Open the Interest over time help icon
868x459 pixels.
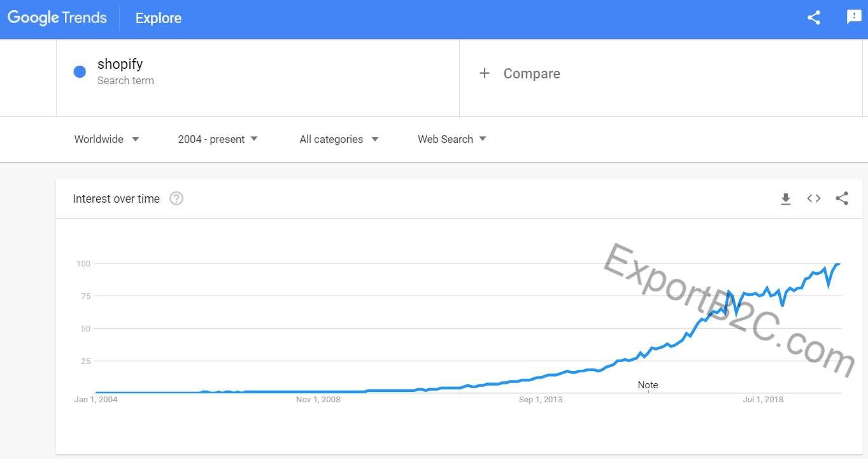pyautogui.click(x=176, y=199)
